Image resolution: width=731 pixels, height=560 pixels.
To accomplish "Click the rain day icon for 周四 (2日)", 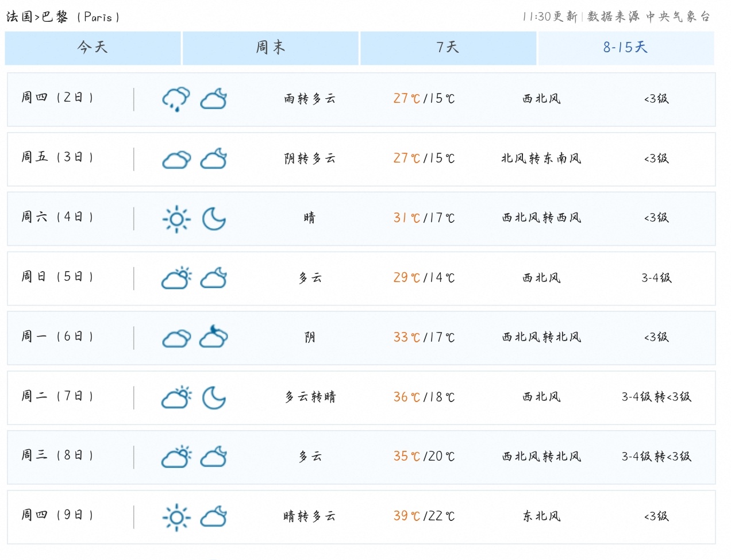I will (176, 99).
